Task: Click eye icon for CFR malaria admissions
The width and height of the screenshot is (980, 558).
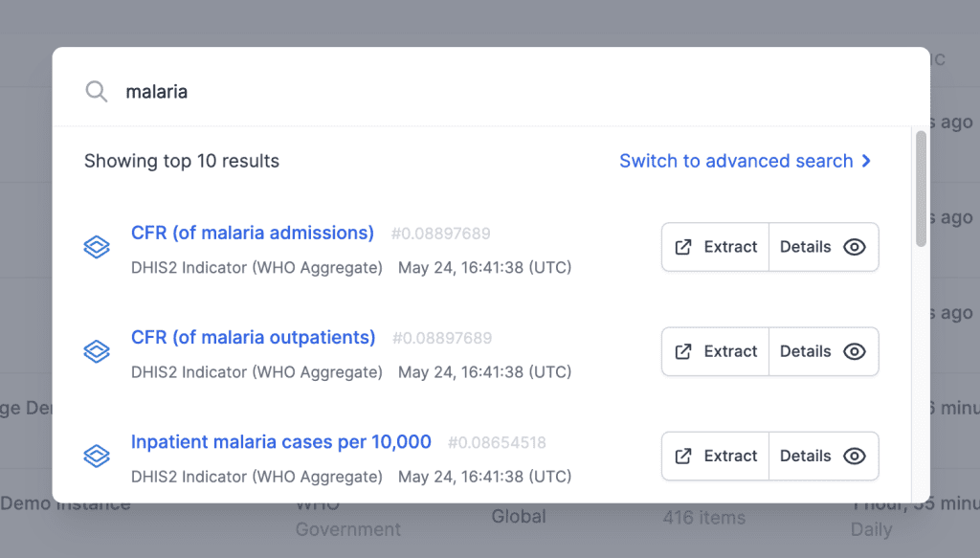Action: tap(855, 247)
